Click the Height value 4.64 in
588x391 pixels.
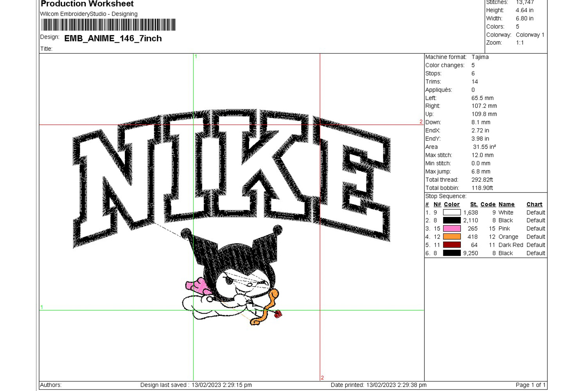pyautogui.click(x=525, y=10)
